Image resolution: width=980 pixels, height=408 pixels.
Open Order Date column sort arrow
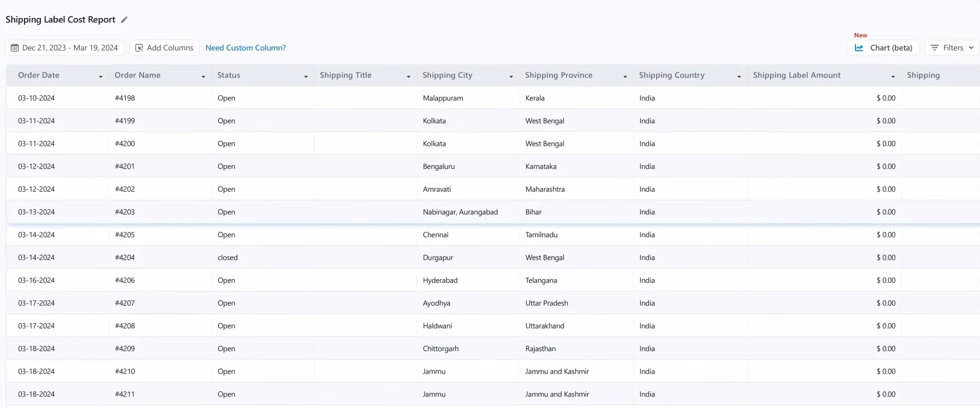click(x=100, y=76)
